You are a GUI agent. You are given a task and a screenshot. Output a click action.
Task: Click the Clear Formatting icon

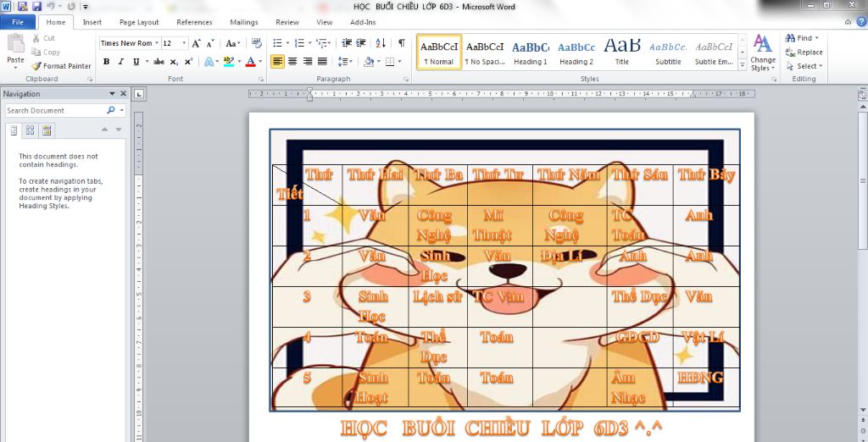click(256, 43)
